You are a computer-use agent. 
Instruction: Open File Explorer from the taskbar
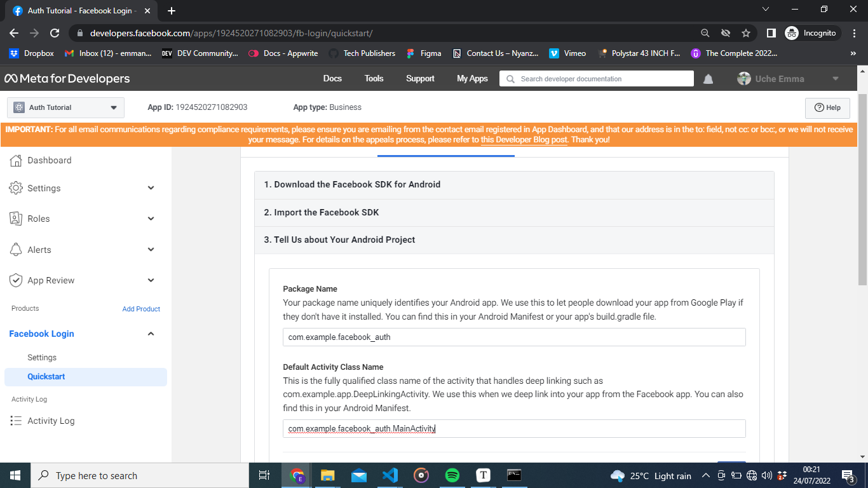click(328, 475)
